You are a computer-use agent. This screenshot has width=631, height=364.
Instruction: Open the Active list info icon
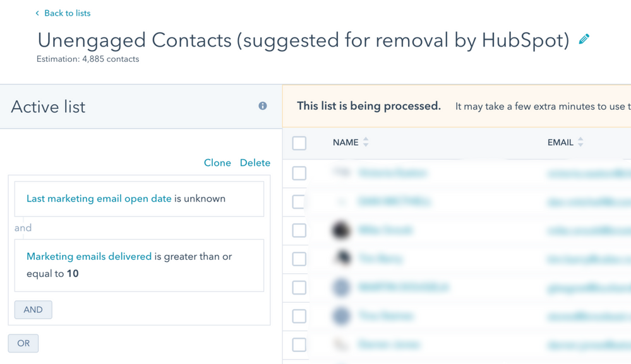[x=262, y=106]
